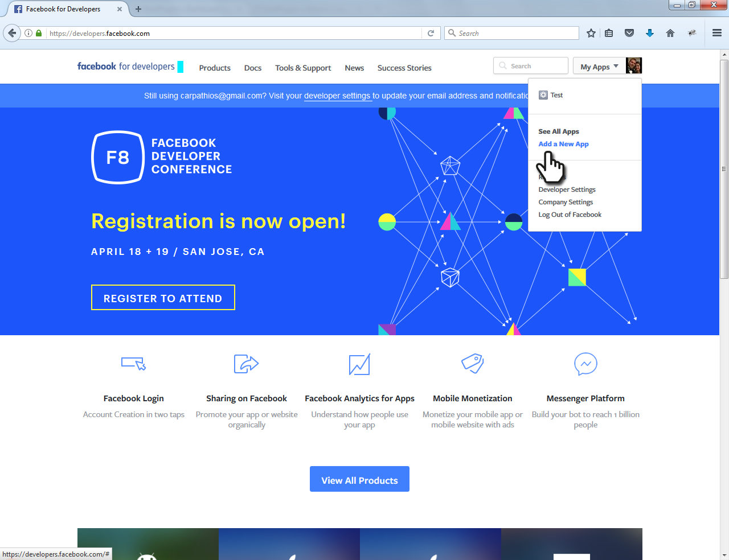Open the News nav item
The width and height of the screenshot is (729, 560).
pyautogui.click(x=354, y=68)
